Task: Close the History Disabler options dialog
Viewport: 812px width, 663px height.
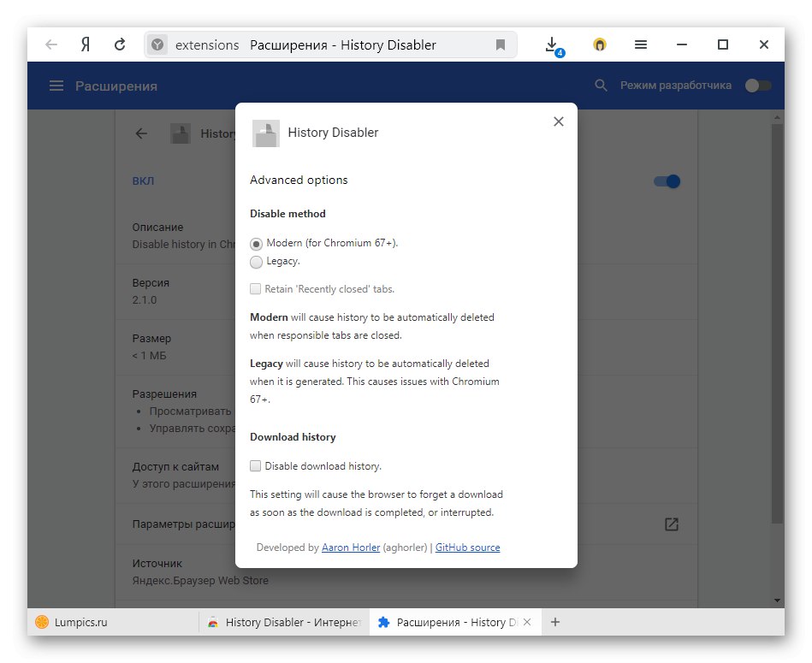Action: (x=558, y=121)
